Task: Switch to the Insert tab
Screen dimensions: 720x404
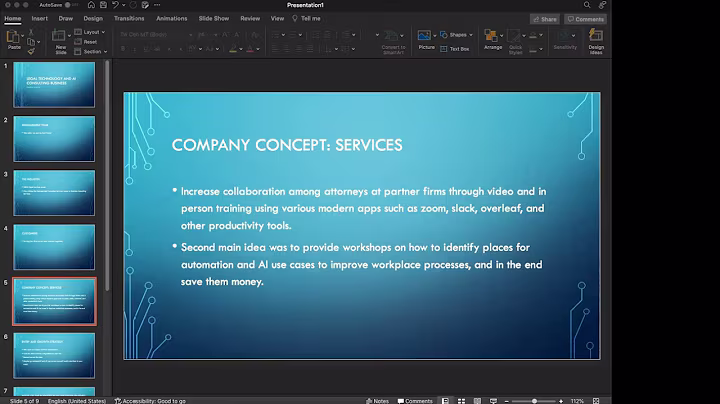Action: (x=39, y=18)
